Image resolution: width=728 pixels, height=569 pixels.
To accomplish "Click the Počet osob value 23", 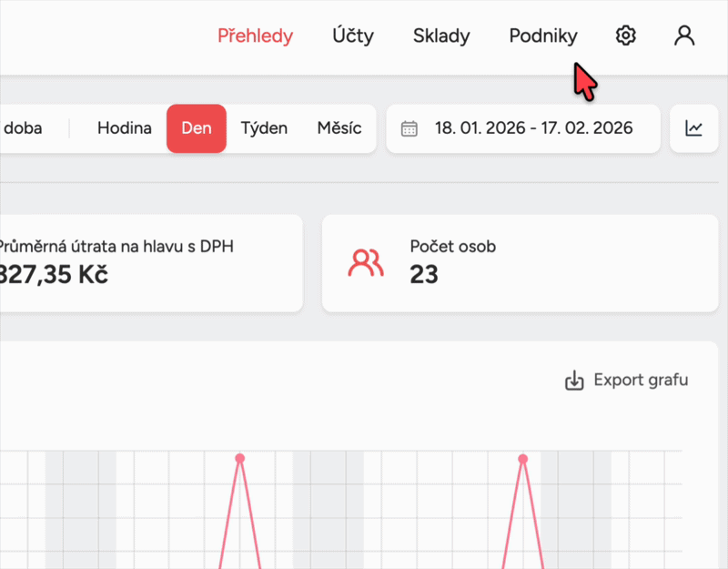I will (x=424, y=274).
